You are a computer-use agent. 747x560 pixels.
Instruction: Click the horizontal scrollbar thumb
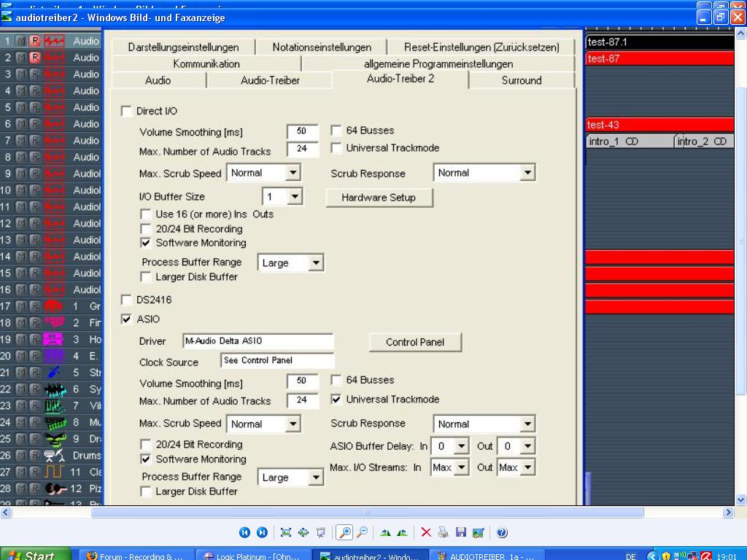coord(368,513)
